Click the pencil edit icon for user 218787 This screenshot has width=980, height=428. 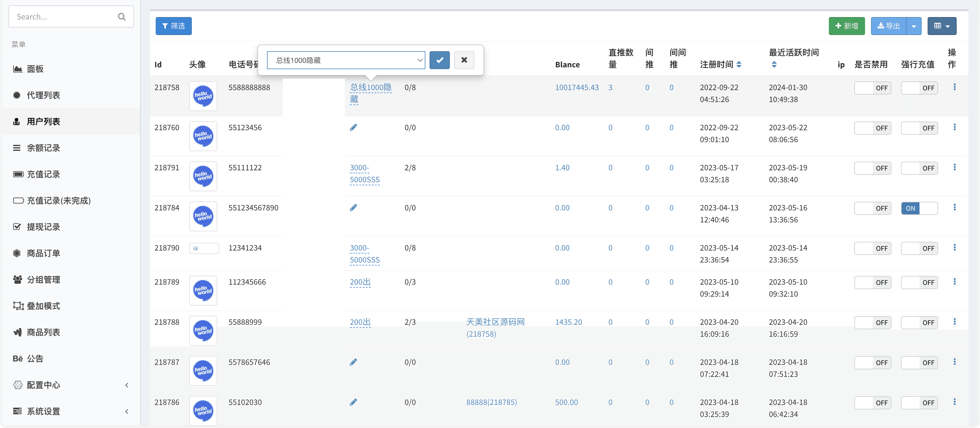[x=354, y=362]
